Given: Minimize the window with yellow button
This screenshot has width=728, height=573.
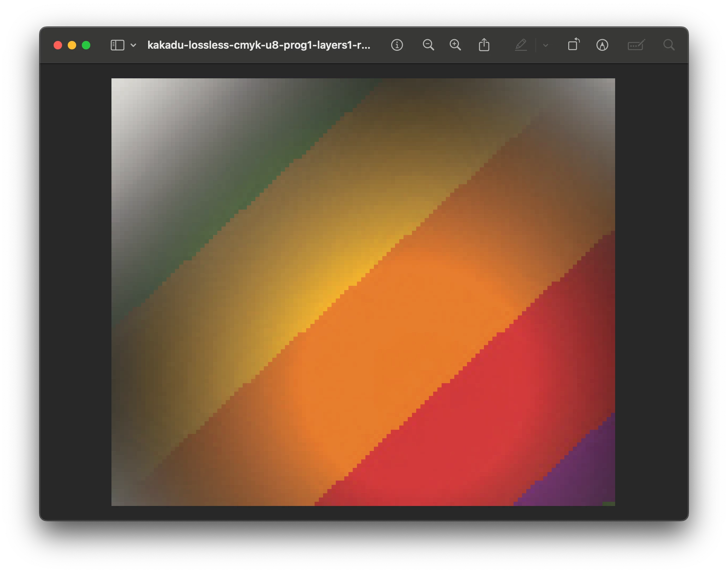Looking at the screenshot, I should coord(72,45).
